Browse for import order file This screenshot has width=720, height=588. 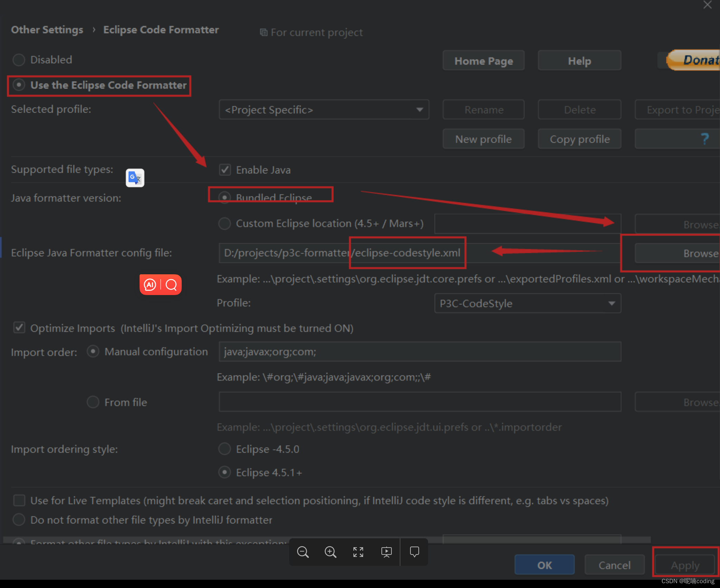[678, 402]
